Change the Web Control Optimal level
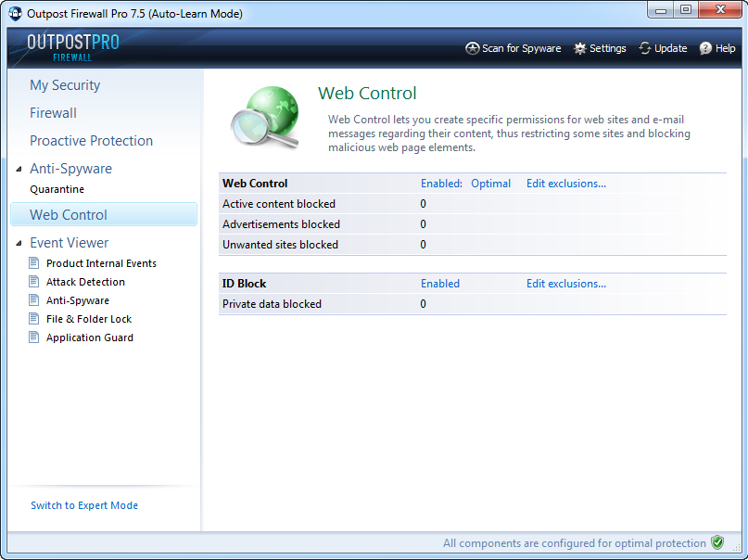Screen dimensions: 748x560 tap(490, 184)
